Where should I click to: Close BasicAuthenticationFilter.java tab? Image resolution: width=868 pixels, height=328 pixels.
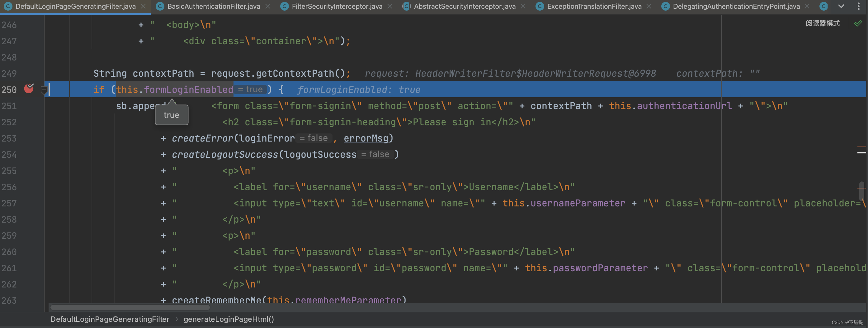[267, 7]
